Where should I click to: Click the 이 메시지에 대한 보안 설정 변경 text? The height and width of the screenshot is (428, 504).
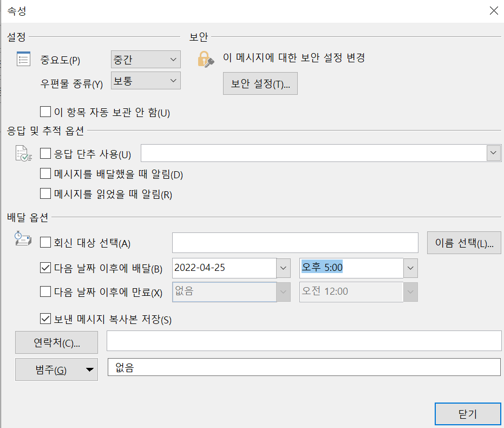pos(294,57)
